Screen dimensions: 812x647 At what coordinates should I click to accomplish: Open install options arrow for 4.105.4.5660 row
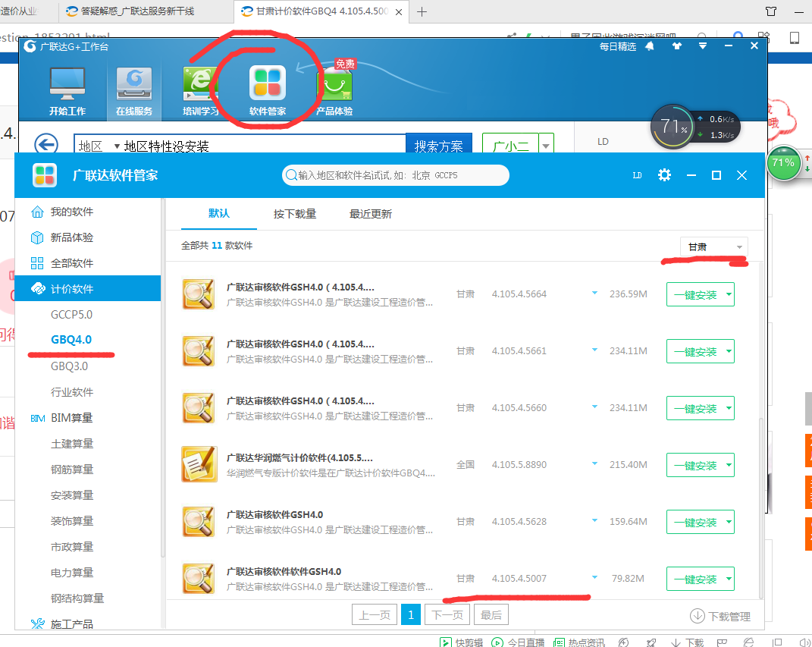[x=729, y=408]
